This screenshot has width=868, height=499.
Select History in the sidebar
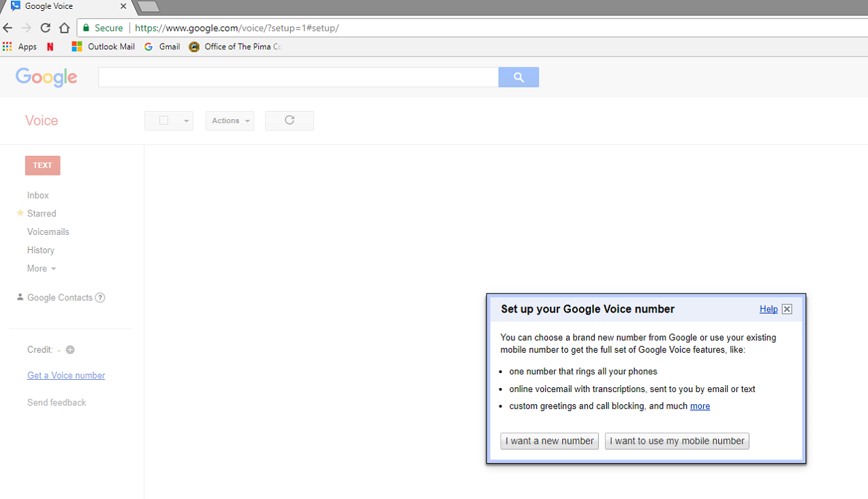click(40, 250)
